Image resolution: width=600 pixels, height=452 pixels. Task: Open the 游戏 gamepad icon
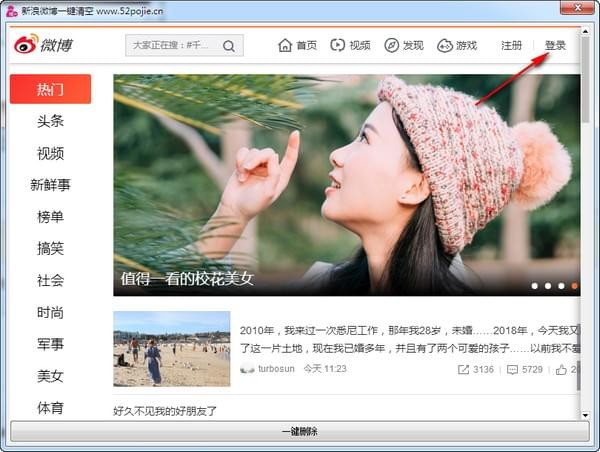445,46
